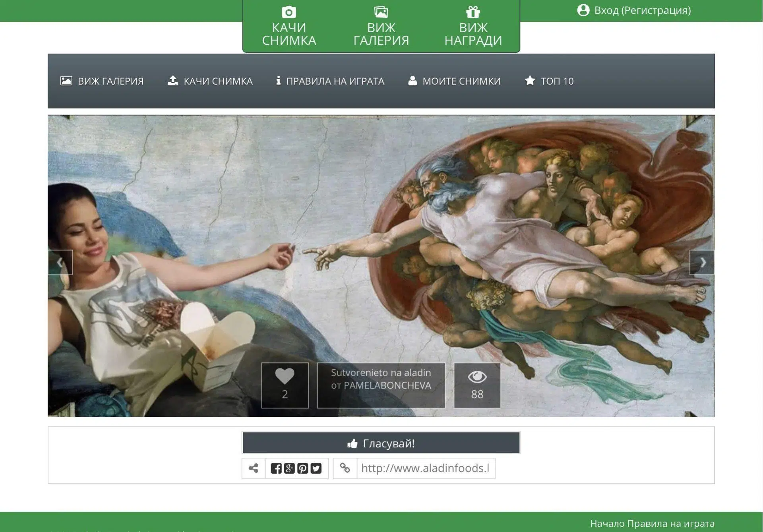Click the Sutvorenieto na aladin caption box
This screenshot has width=763, height=532.
(x=381, y=385)
